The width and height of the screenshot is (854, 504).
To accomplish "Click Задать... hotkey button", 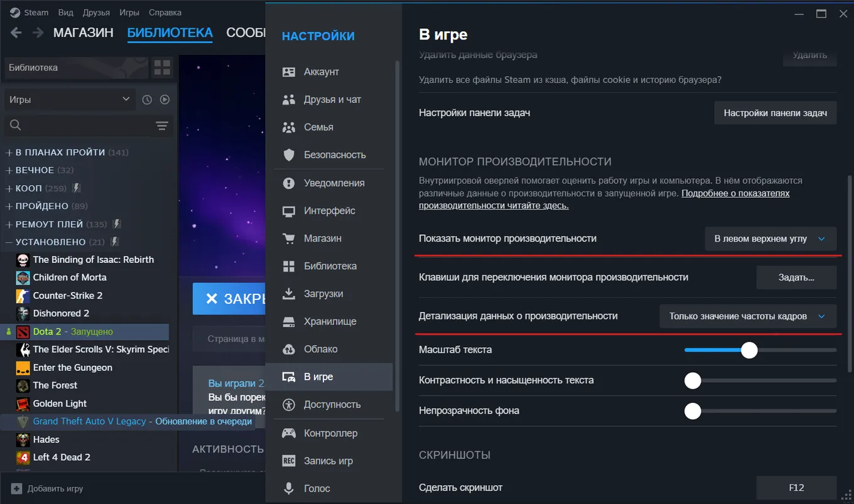I will (796, 277).
